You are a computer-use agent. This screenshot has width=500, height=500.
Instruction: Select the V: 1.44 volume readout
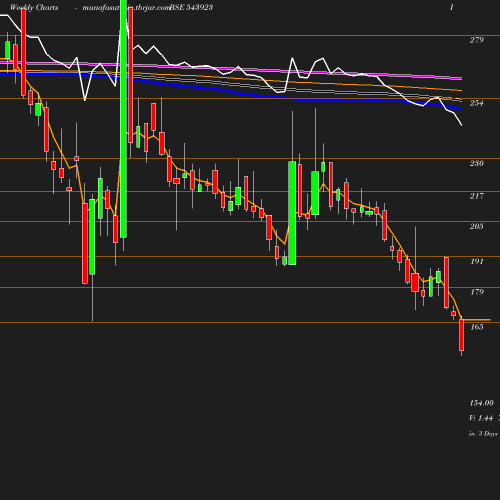click(481, 418)
